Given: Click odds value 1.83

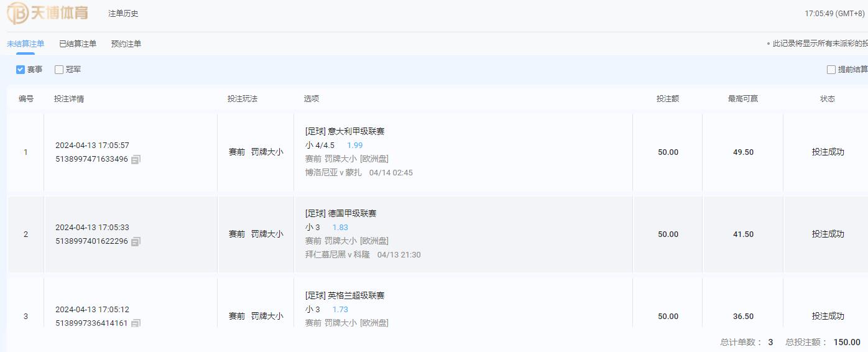Looking at the screenshot, I should pos(340,227).
